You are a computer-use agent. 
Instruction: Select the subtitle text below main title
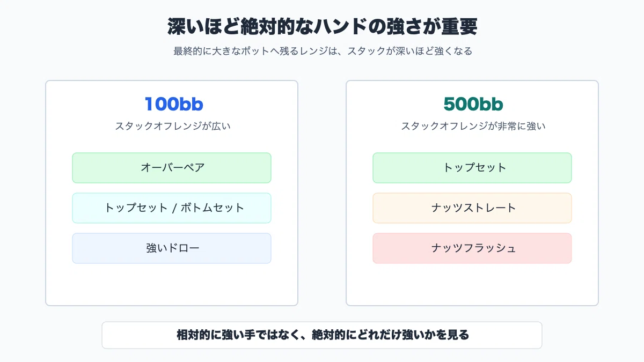tap(323, 51)
